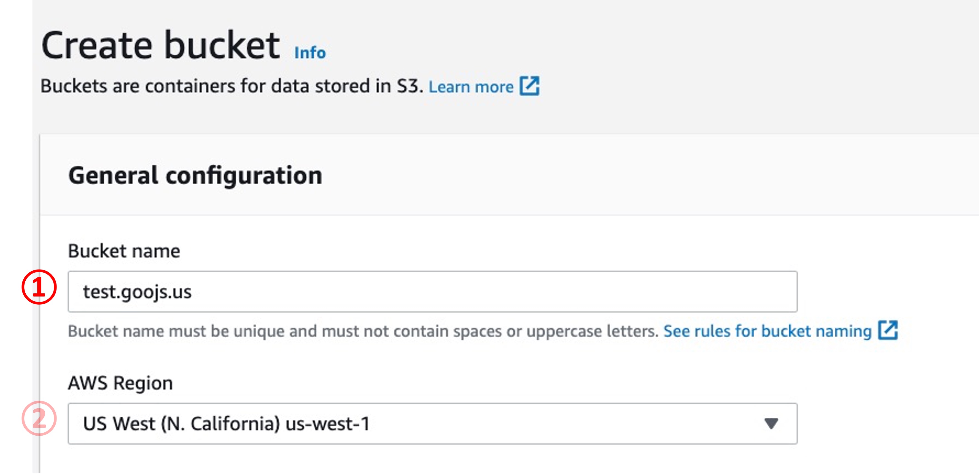Expand the AWS Region dropdown arrow

coord(771,423)
